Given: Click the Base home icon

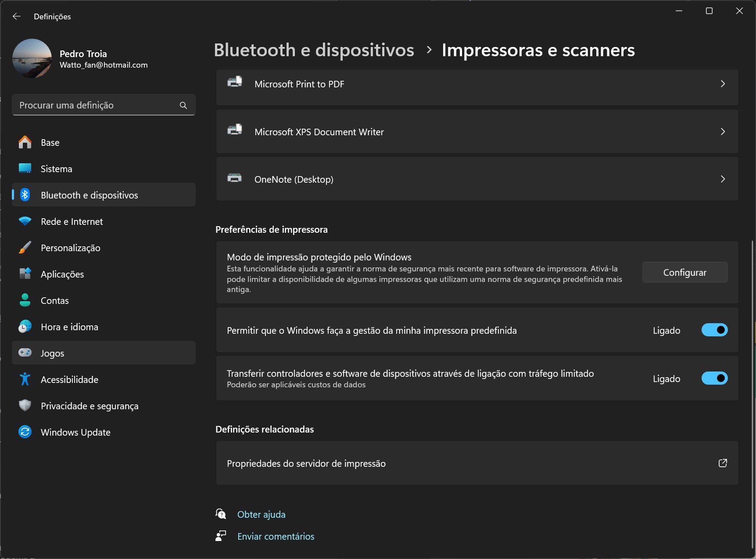Looking at the screenshot, I should (x=25, y=142).
